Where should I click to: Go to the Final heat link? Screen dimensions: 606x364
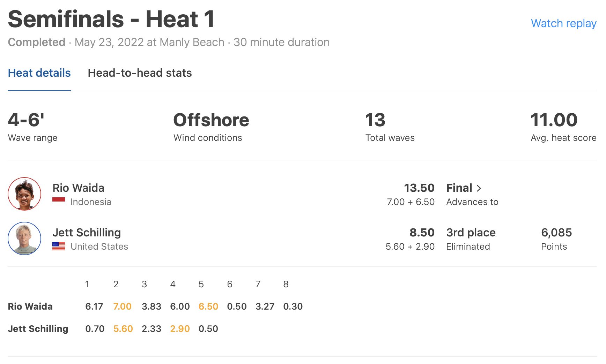pos(459,188)
